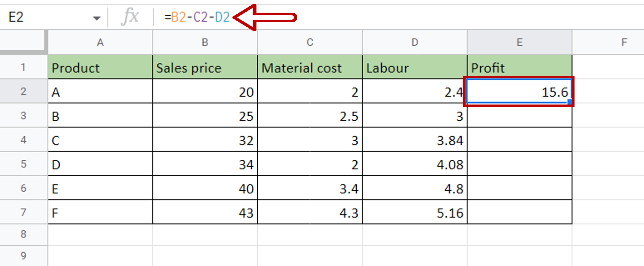Select the labour cell 4.08

click(414, 164)
